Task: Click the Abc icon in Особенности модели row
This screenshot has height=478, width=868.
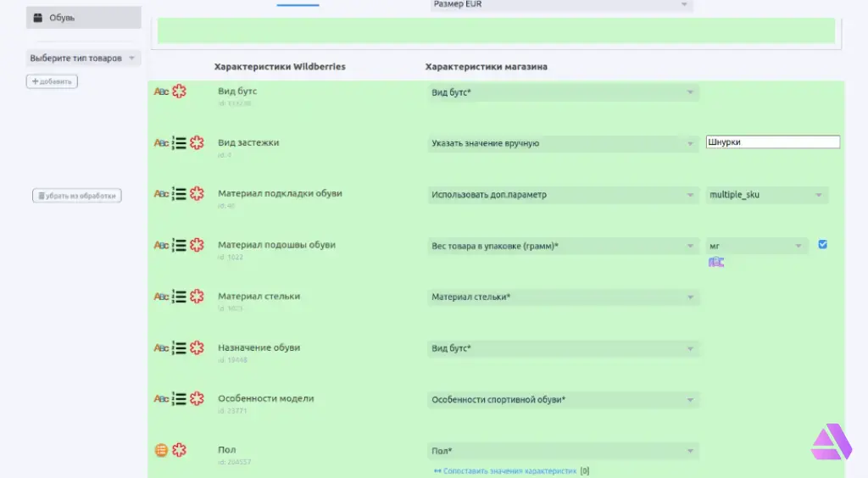Action: coord(161,399)
